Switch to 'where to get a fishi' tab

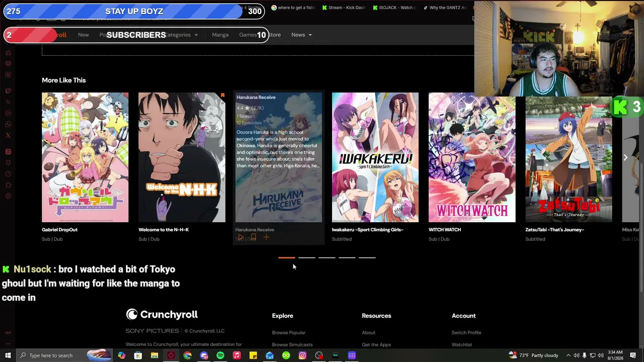293,8
